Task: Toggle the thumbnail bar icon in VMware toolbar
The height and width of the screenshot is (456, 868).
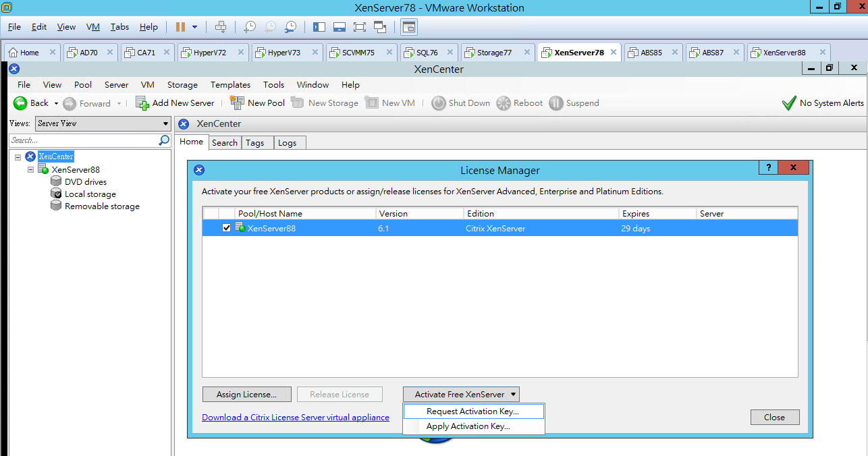Action: (340, 27)
